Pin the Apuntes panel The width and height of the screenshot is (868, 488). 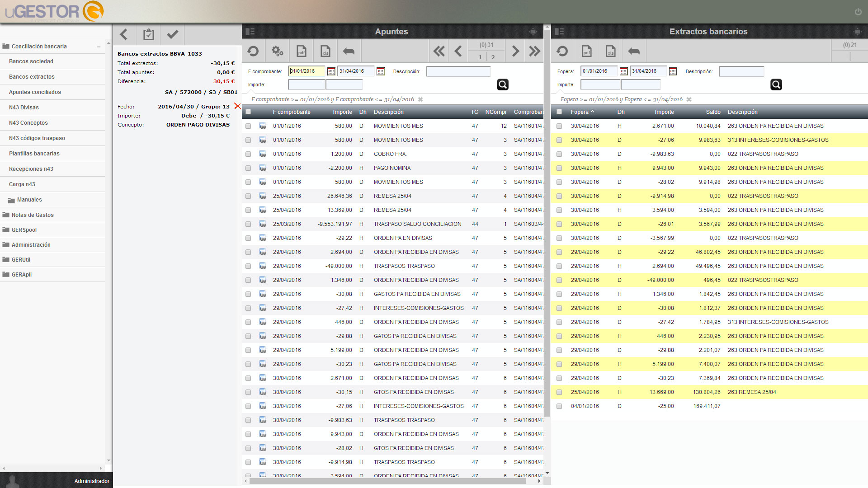coord(533,32)
